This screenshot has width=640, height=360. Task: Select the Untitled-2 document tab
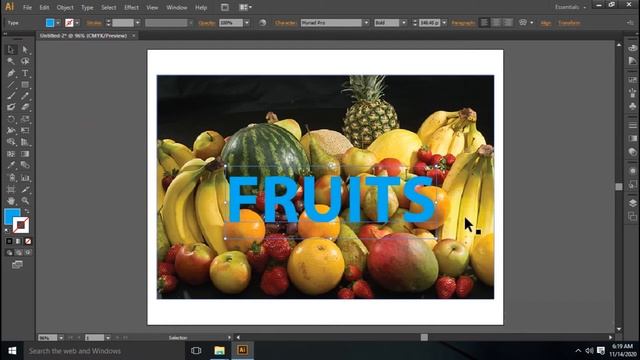pos(84,36)
